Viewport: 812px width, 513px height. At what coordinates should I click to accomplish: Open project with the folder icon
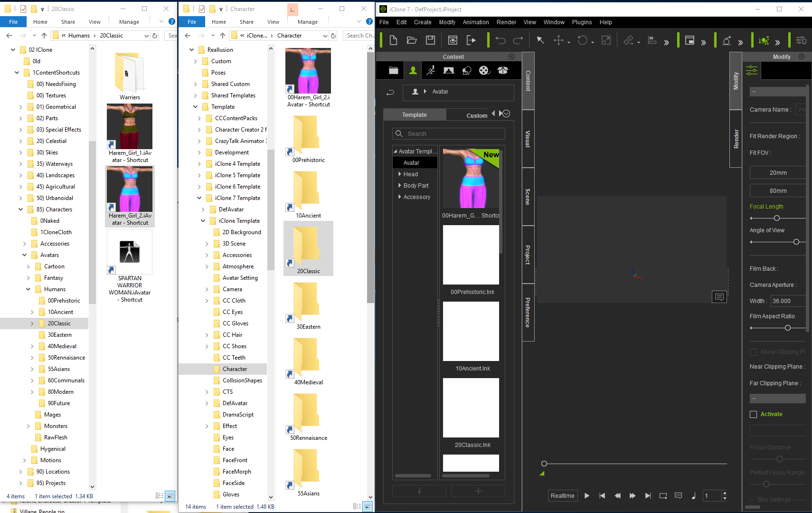[412, 40]
